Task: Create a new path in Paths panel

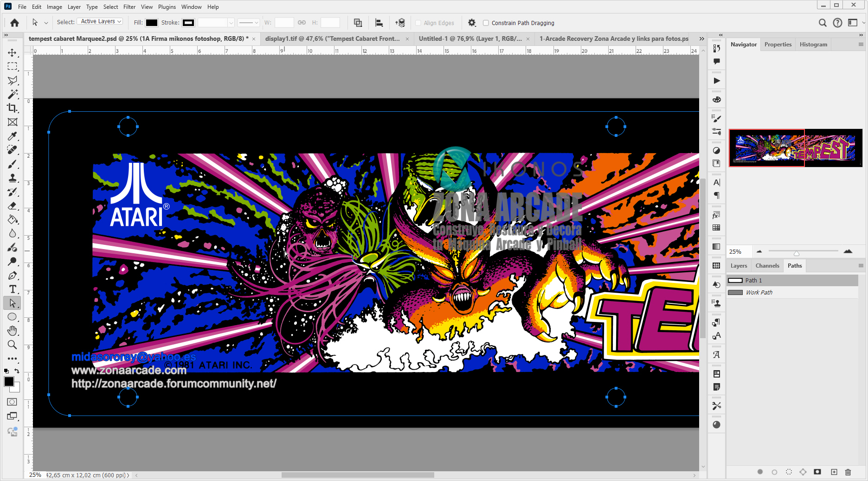Action: click(834, 472)
